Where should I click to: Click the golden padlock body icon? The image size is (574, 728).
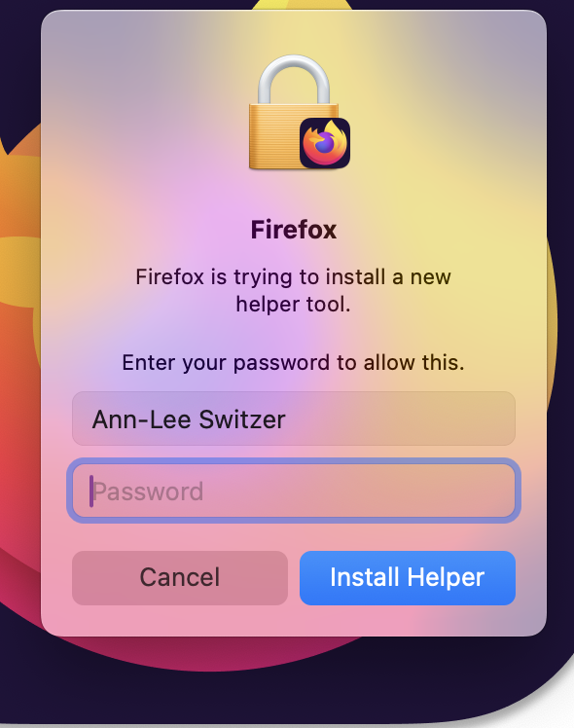coord(273,137)
